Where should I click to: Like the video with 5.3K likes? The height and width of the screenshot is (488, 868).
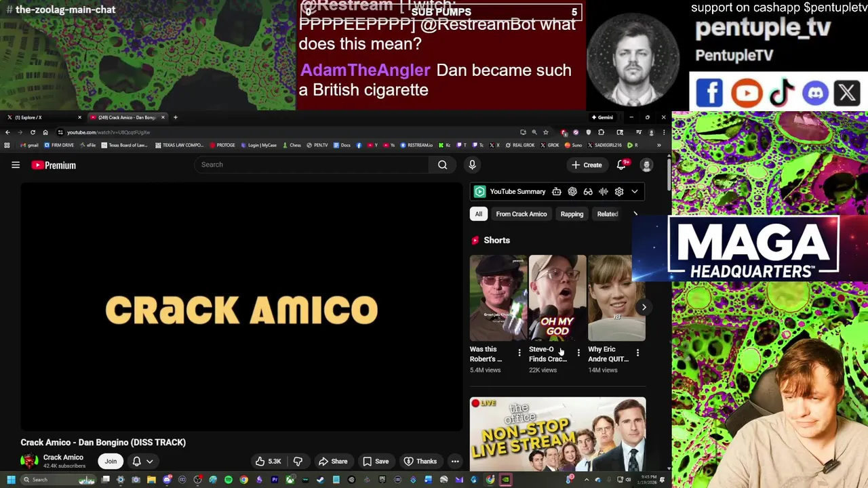click(x=268, y=462)
